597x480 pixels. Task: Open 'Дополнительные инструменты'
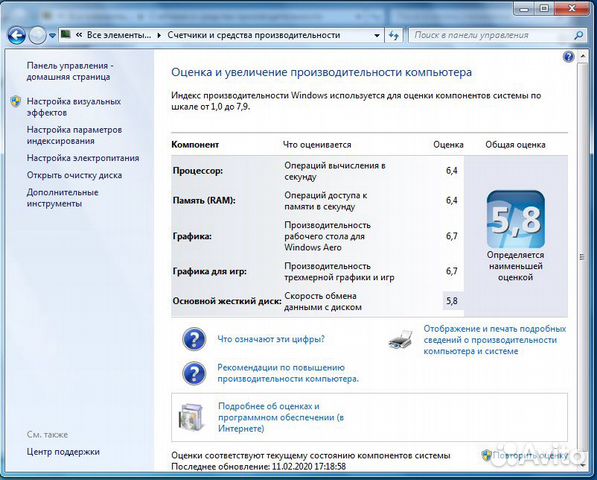coord(62,198)
